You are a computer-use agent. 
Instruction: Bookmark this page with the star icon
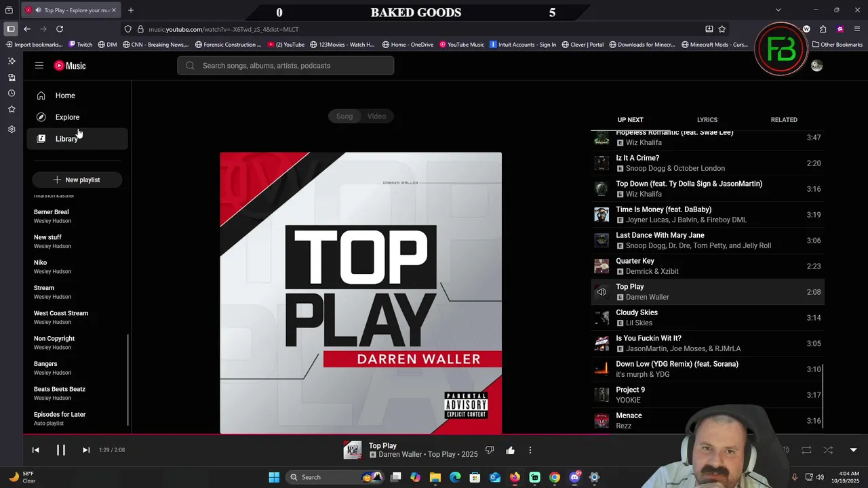(x=722, y=29)
